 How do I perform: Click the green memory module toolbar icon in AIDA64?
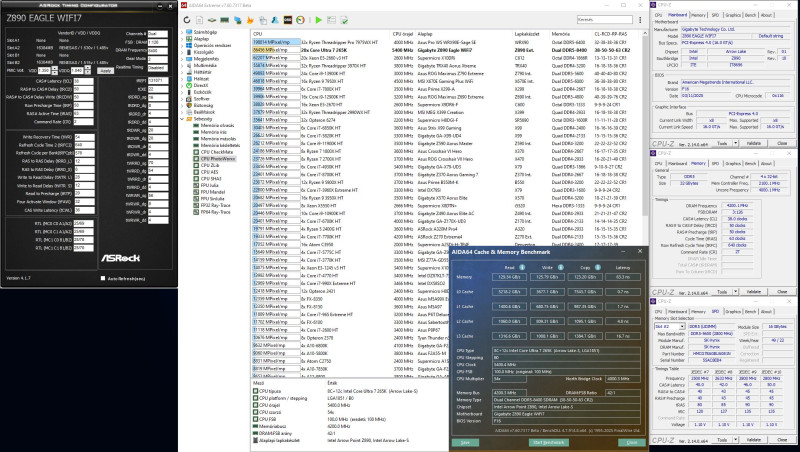pyautogui.click(x=224, y=20)
